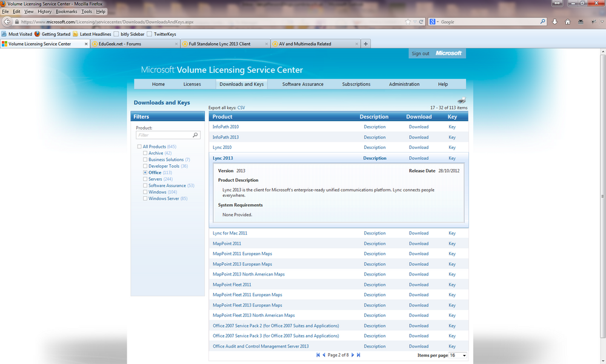Click the Google search engine icon
This screenshot has height=364, width=606.
433,22
